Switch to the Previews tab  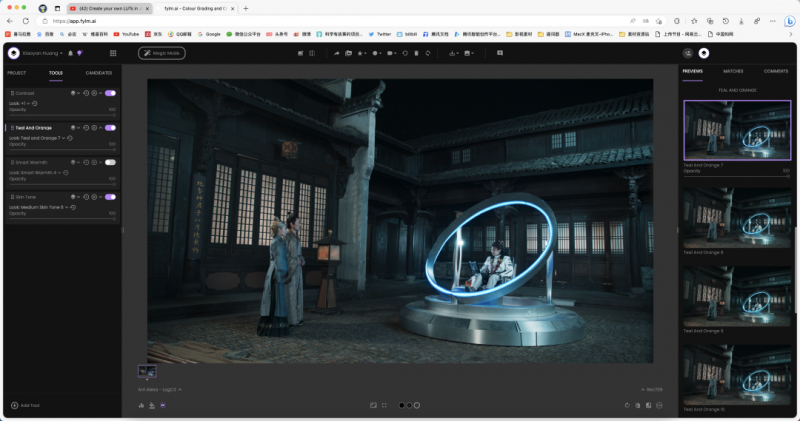click(692, 71)
